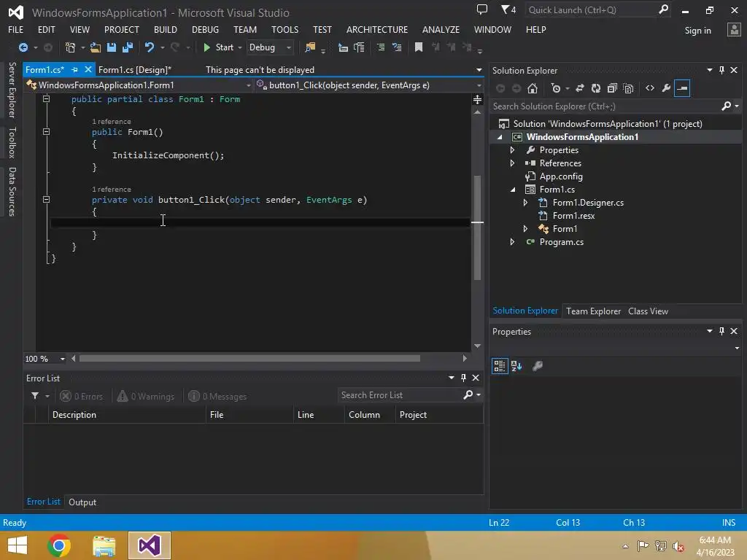Toggle a bookmark on current line

419,47
